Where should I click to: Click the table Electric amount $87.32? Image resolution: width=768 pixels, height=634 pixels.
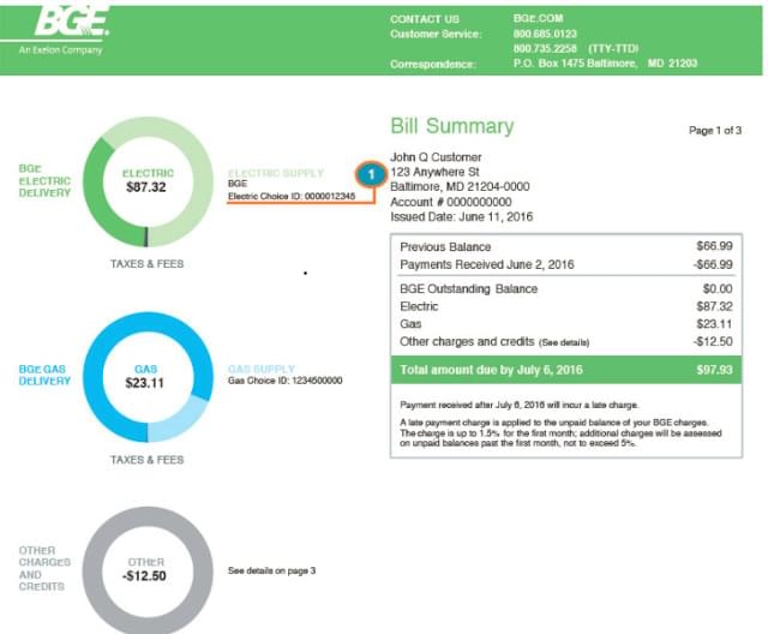point(715,306)
